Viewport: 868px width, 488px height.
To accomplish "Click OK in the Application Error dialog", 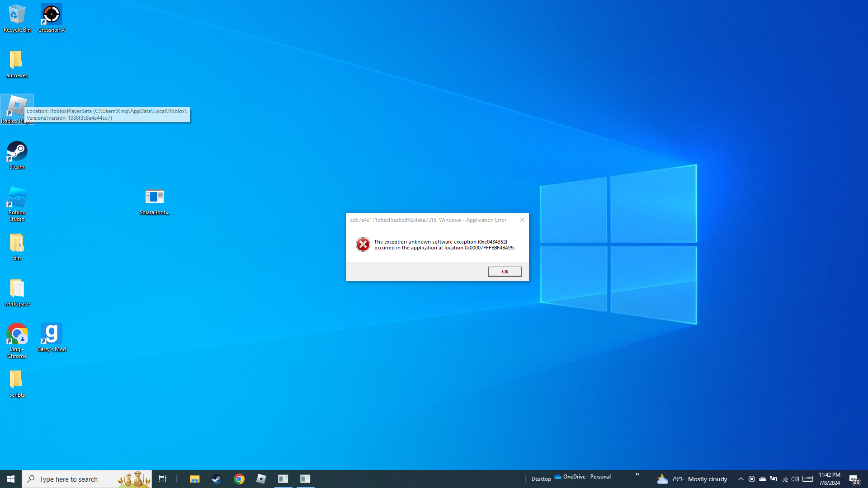I will [x=505, y=272].
